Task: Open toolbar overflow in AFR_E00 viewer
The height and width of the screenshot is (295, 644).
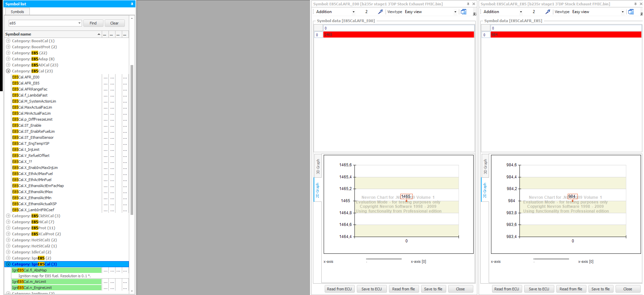Action: click(474, 14)
